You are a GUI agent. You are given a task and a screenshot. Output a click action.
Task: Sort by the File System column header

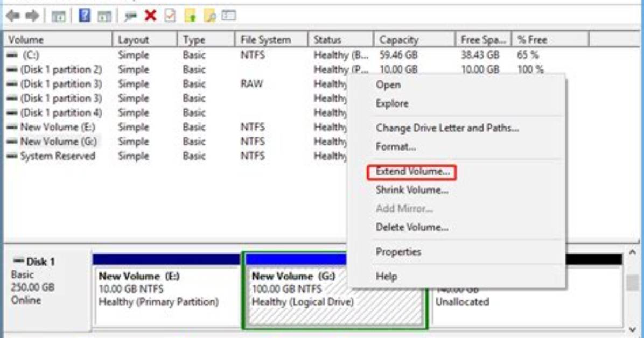coord(271,39)
